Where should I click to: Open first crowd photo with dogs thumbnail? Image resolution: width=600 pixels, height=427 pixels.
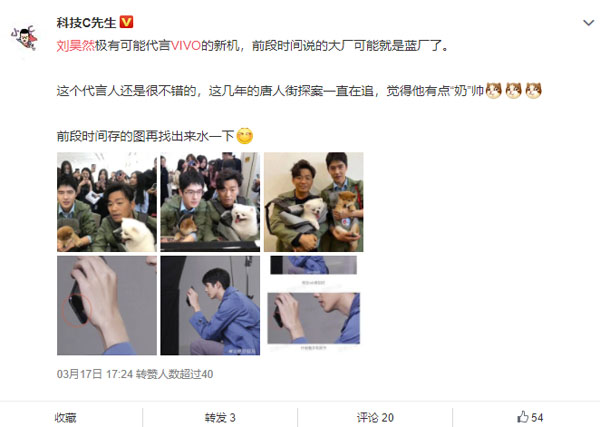107,202
